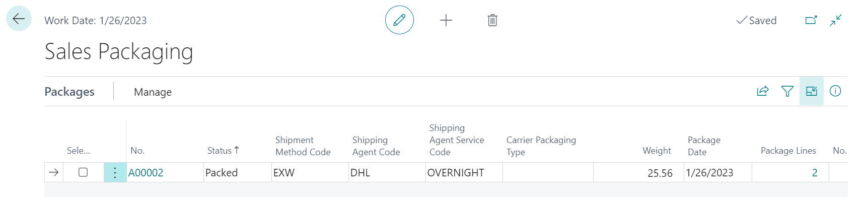This screenshot has width=868, height=197.
Task: Click the trash delete icon
Action: click(492, 20)
